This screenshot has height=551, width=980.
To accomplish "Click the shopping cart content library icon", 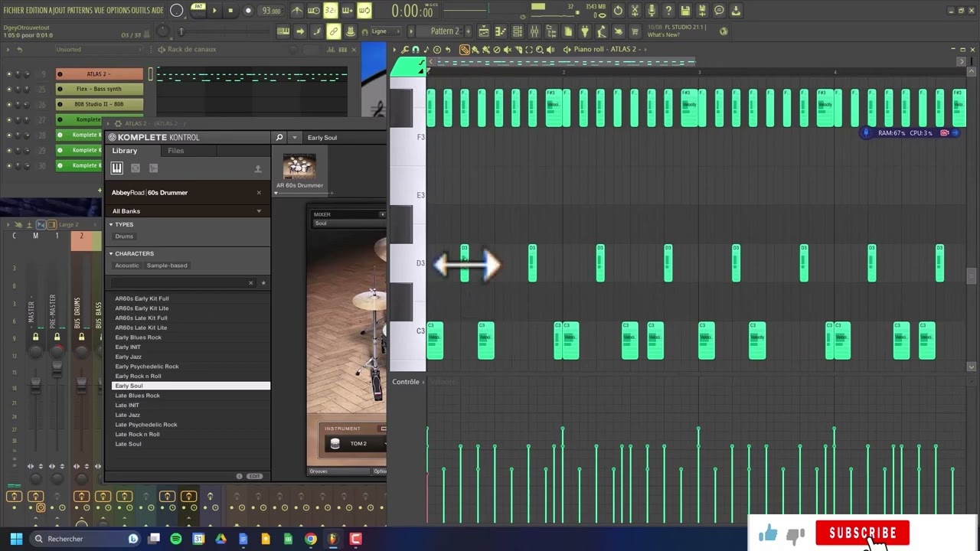I will pyautogui.click(x=635, y=31).
